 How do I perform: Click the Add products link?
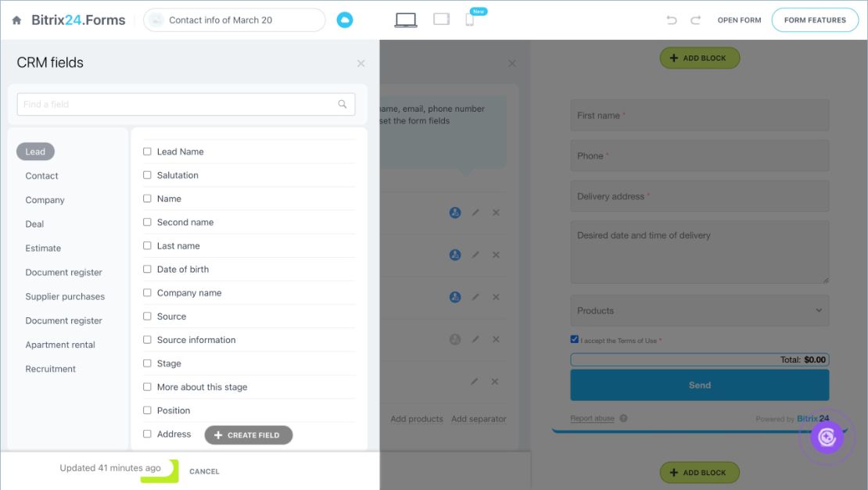[x=417, y=419]
